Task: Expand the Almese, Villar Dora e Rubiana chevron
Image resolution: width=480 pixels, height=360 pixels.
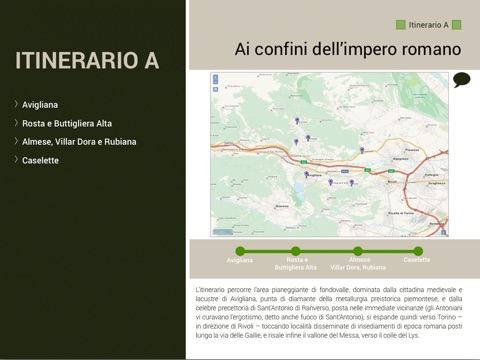Action: [x=16, y=141]
